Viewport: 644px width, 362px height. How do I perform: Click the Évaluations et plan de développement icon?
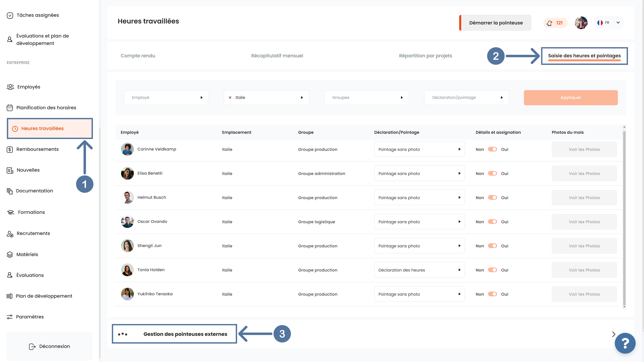point(10,39)
